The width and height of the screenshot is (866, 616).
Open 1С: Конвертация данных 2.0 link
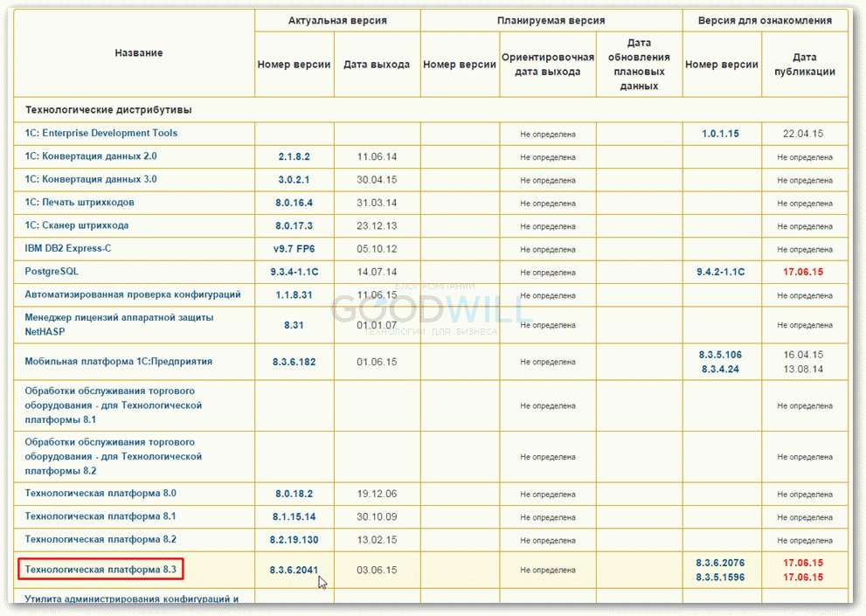coord(91,156)
